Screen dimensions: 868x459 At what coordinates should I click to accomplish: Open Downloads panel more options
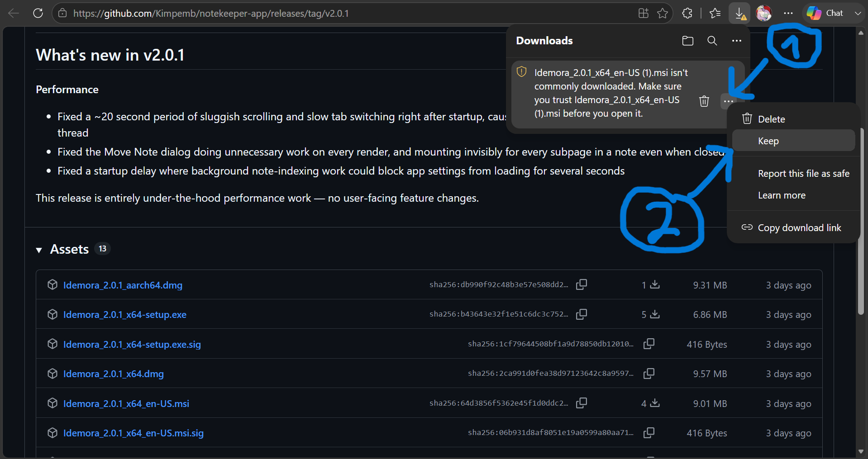pyautogui.click(x=736, y=41)
